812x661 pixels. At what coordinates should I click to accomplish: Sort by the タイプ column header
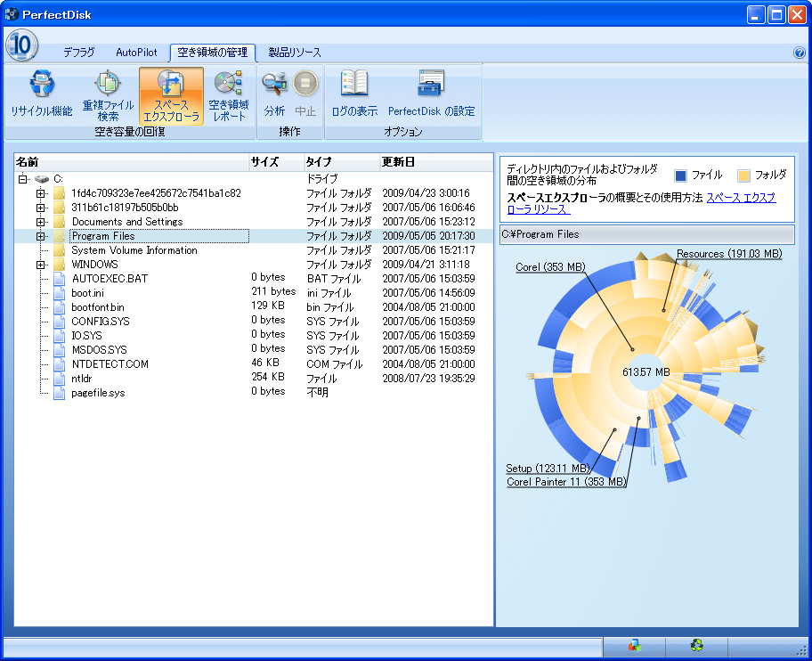[x=342, y=162]
